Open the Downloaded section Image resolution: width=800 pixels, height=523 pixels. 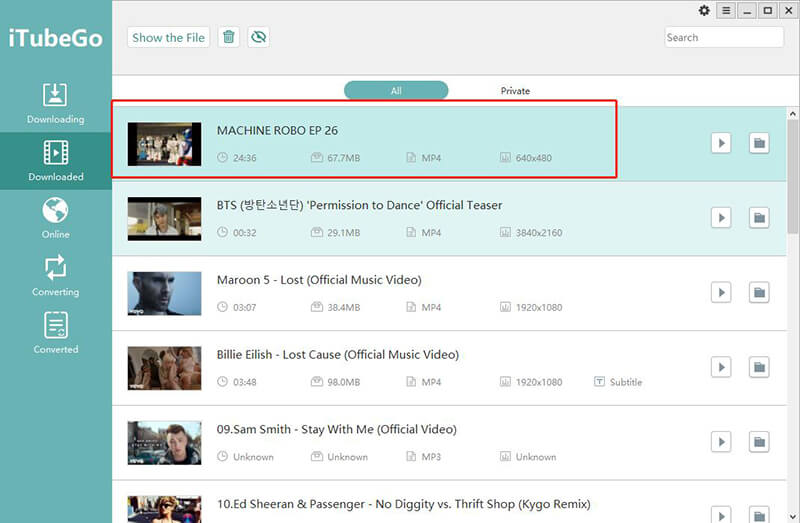(56, 161)
